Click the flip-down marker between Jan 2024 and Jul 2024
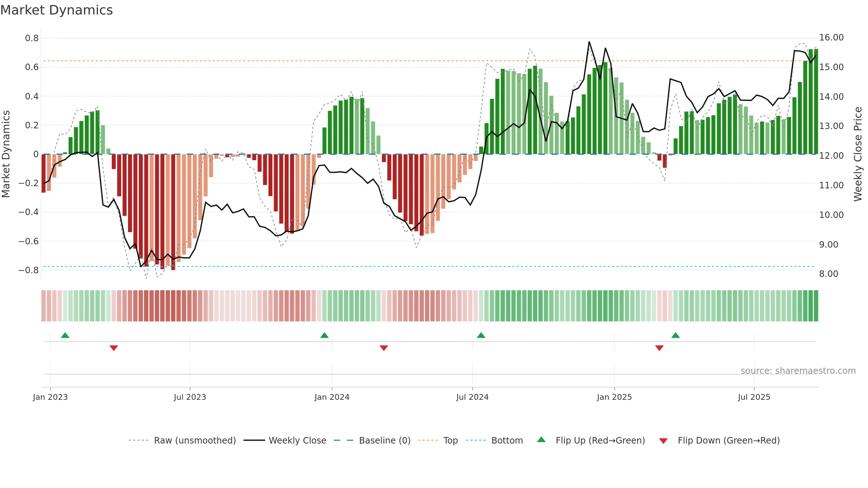This screenshot has height=488, width=868. pyautogui.click(x=384, y=348)
